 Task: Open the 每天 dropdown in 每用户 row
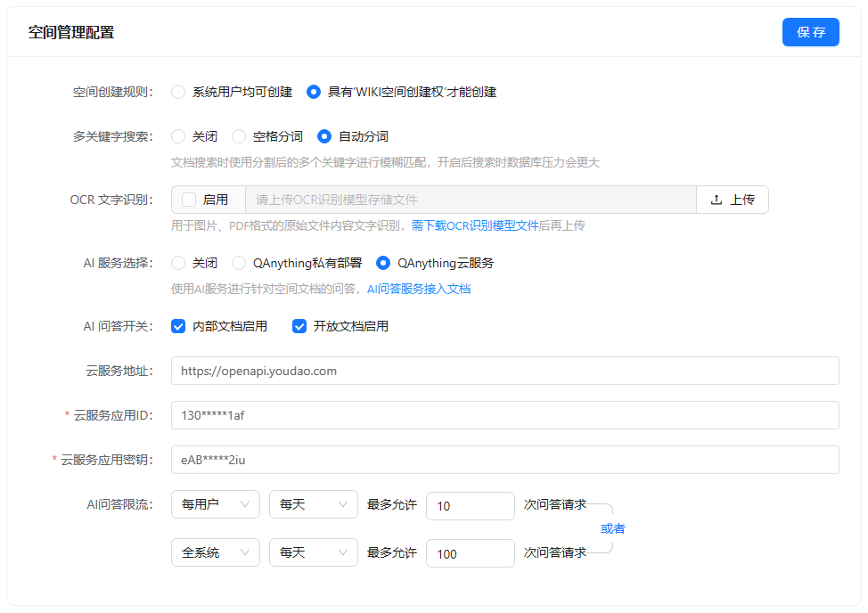pyautogui.click(x=314, y=504)
